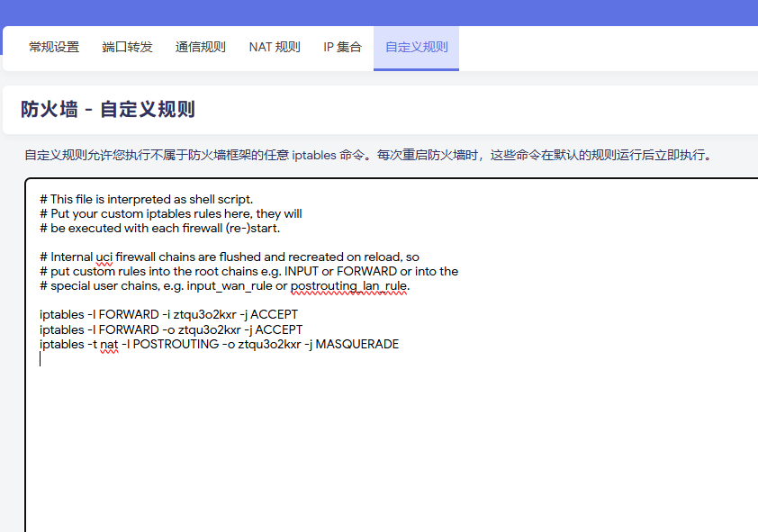The width and height of the screenshot is (758, 532).
Task: Open the IP 集合 tab
Action: [x=342, y=47]
